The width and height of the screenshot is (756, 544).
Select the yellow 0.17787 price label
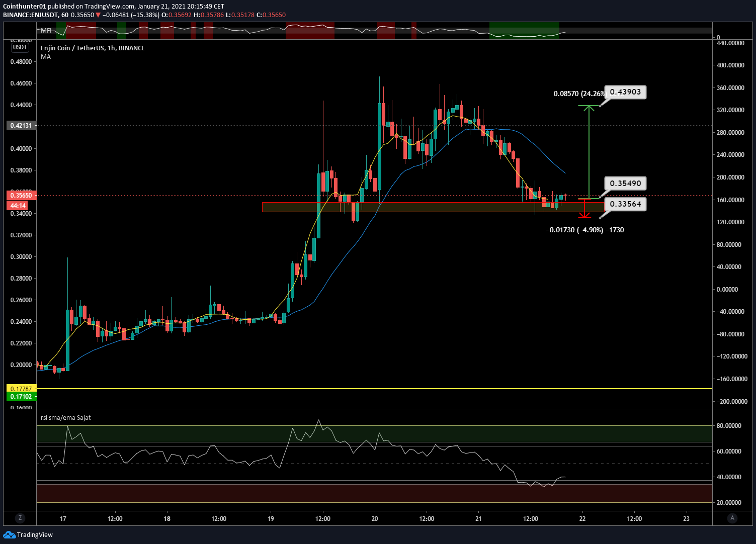pyautogui.click(x=21, y=389)
